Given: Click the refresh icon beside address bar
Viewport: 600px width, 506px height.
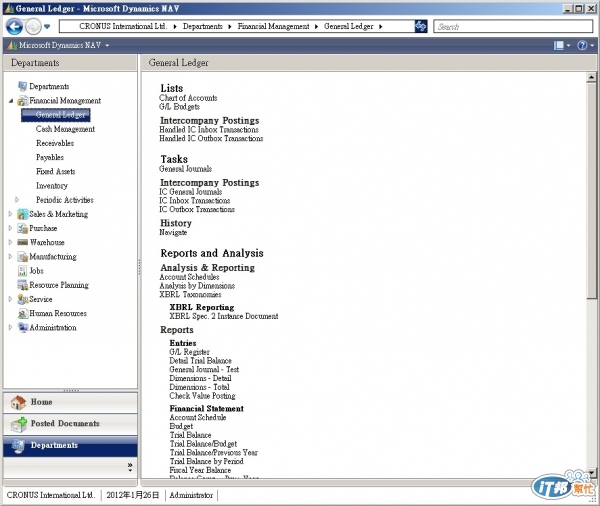Looking at the screenshot, I should click(421, 26).
